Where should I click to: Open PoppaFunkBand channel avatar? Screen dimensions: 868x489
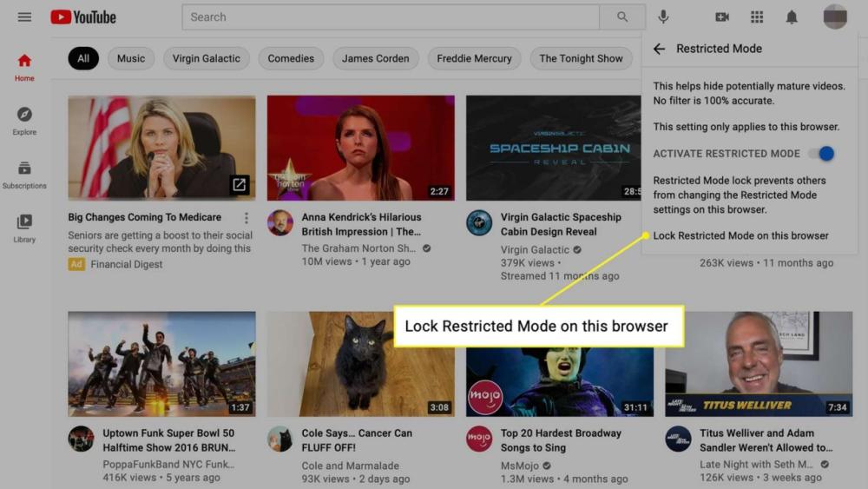click(81, 439)
